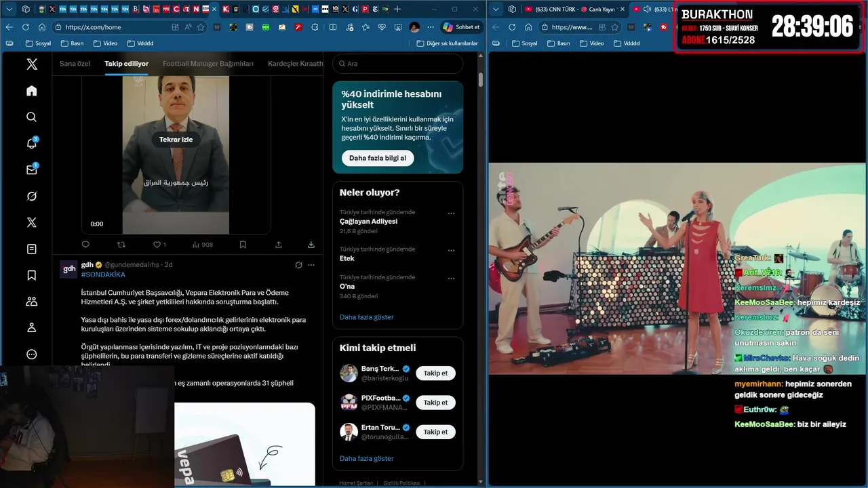This screenshot has height=488, width=868.
Task: Toggle favorite star in YouTube window
Action: (x=614, y=27)
